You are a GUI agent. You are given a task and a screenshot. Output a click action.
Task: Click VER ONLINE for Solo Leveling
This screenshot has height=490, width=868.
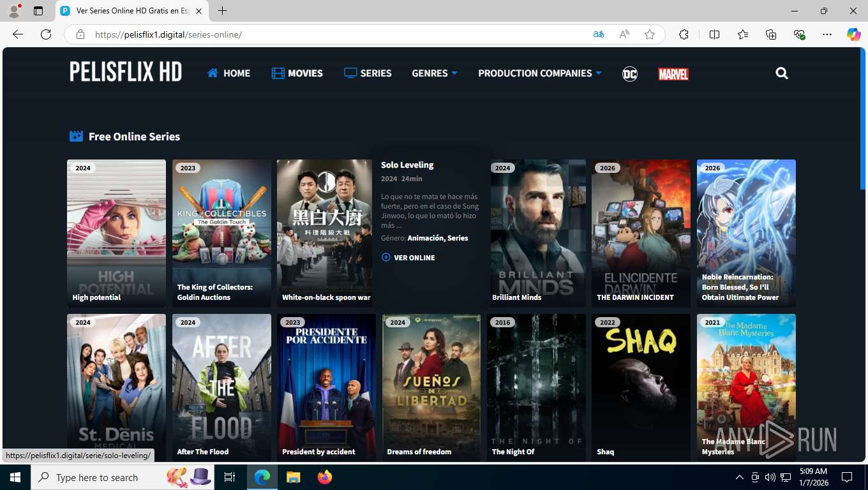(x=408, y=258)
